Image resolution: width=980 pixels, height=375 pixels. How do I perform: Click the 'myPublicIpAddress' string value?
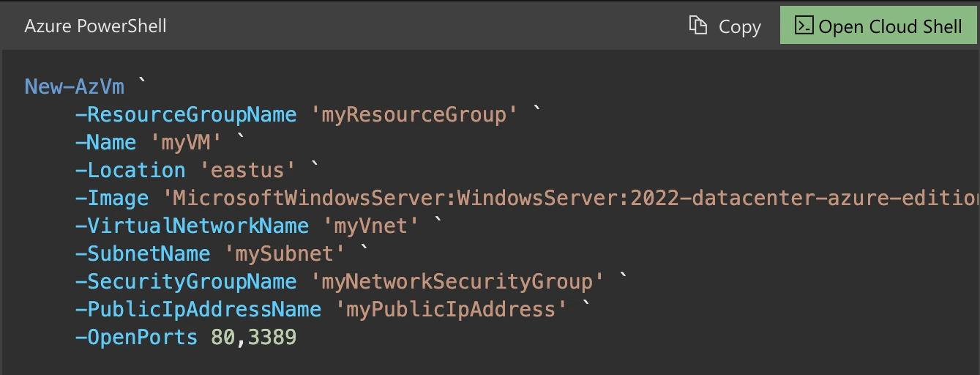[x=452, y=310]
